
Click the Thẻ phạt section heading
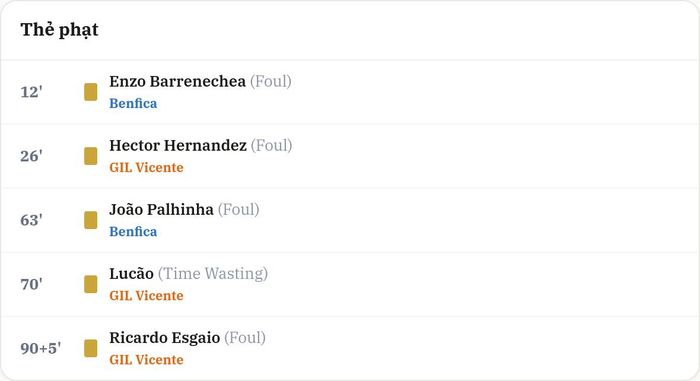59,30
